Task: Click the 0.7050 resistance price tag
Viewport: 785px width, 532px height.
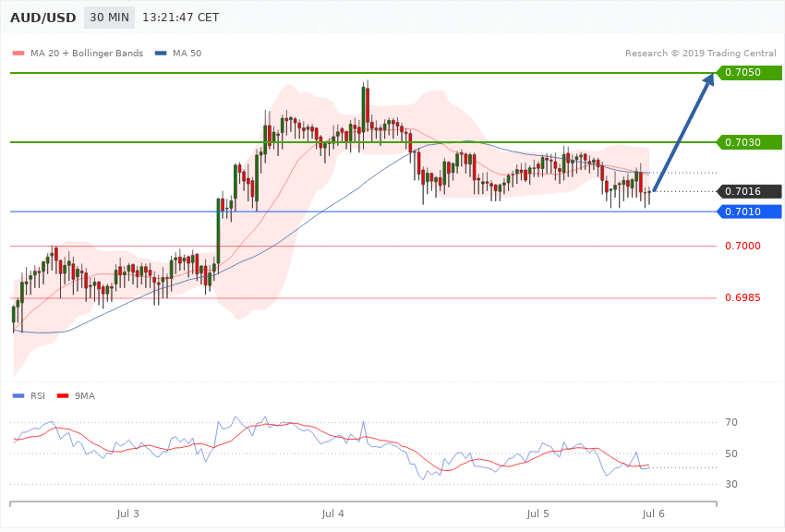Action: [750, 73]
